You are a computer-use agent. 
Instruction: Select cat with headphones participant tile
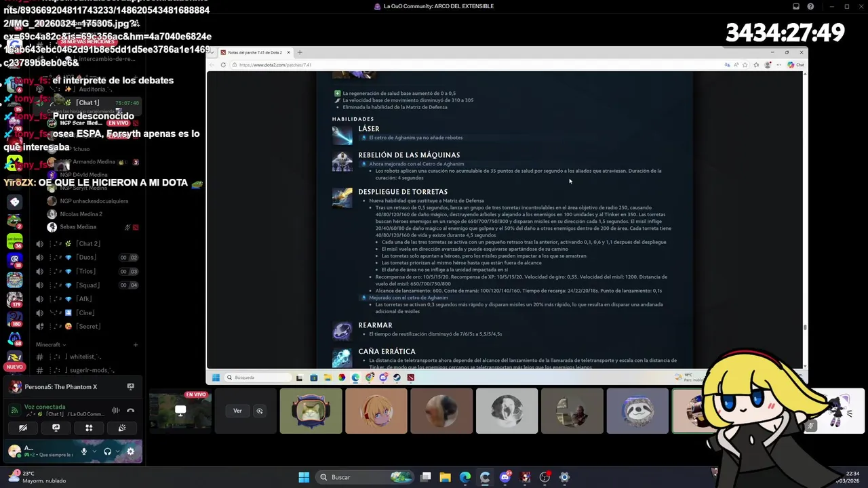click(311, 411)
